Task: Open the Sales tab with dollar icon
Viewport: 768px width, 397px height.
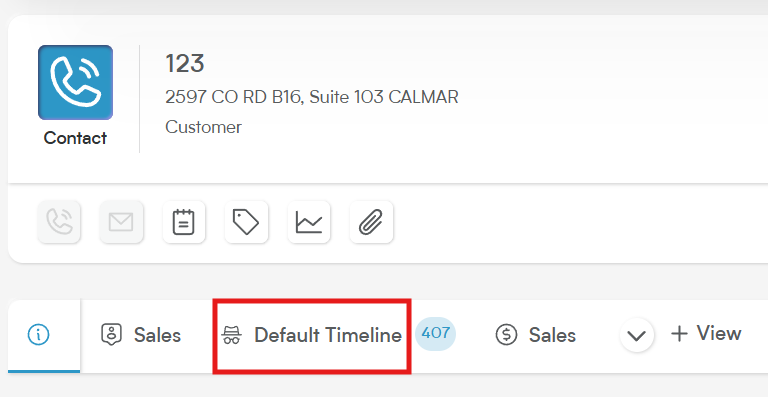Action: (x=535, y=336)
